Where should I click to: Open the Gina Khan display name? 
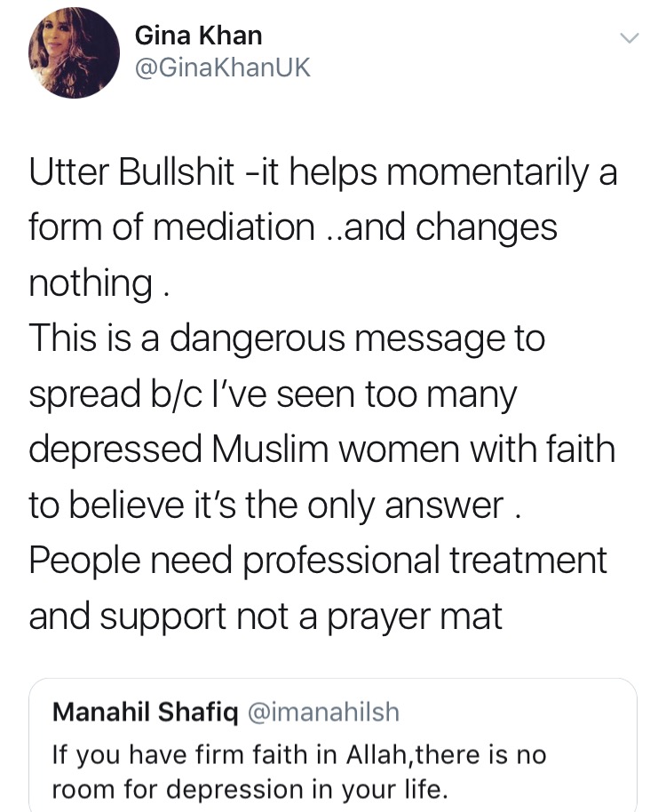pos(199,36)
